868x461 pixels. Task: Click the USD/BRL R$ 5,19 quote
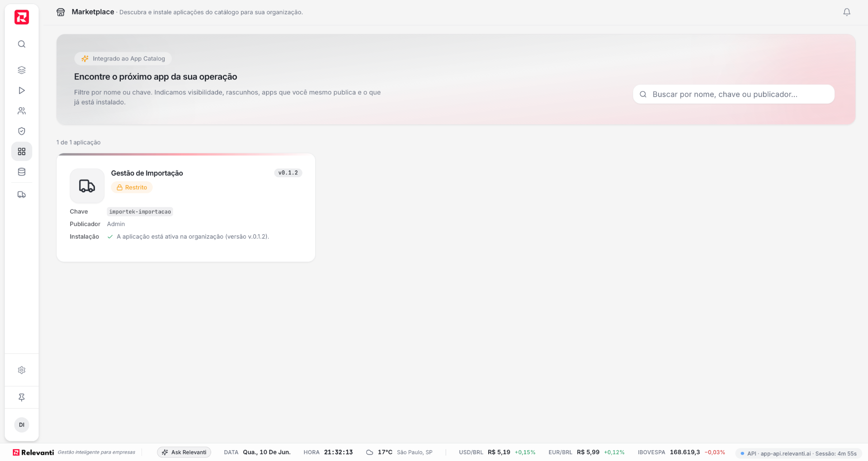[x=497, y=452]
